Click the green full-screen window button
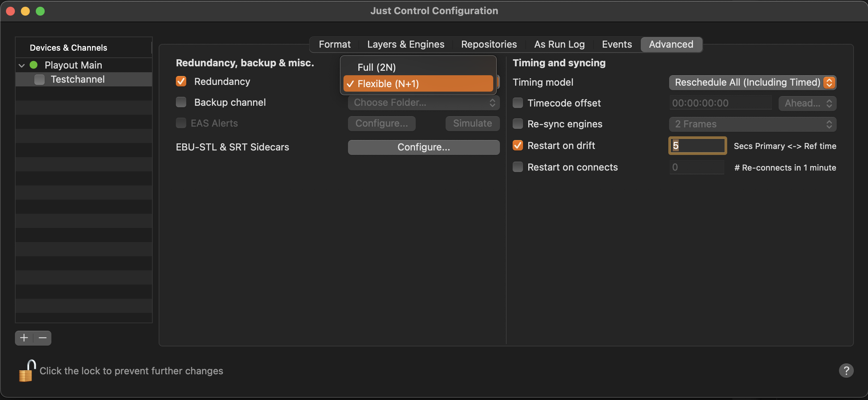This screenshot has width=868, height=400. pyautogui.click(x=40, y=11)
